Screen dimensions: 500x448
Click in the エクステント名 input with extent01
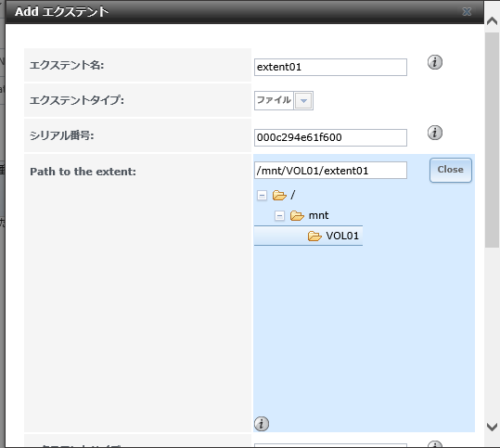pos(330,68)
